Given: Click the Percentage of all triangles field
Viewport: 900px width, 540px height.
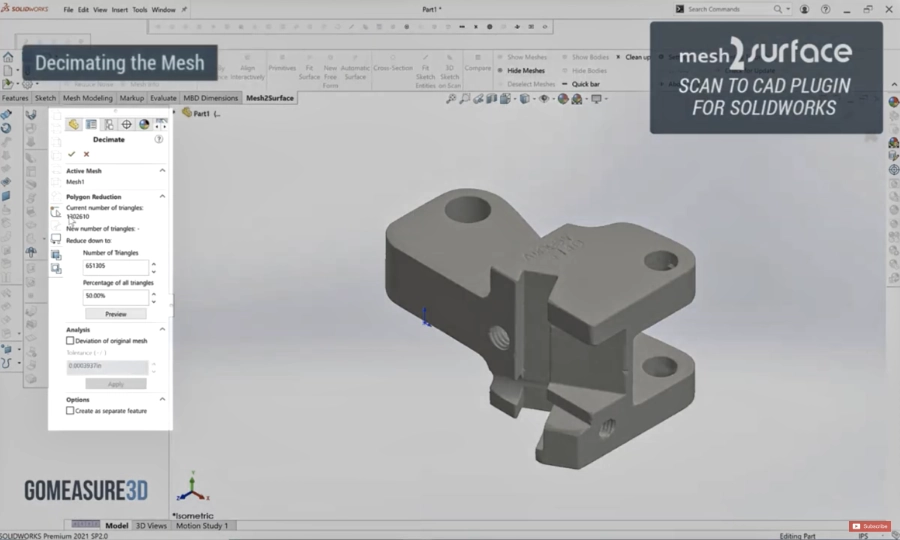Looking at the screenshot, I should click(x=114, y=297).
